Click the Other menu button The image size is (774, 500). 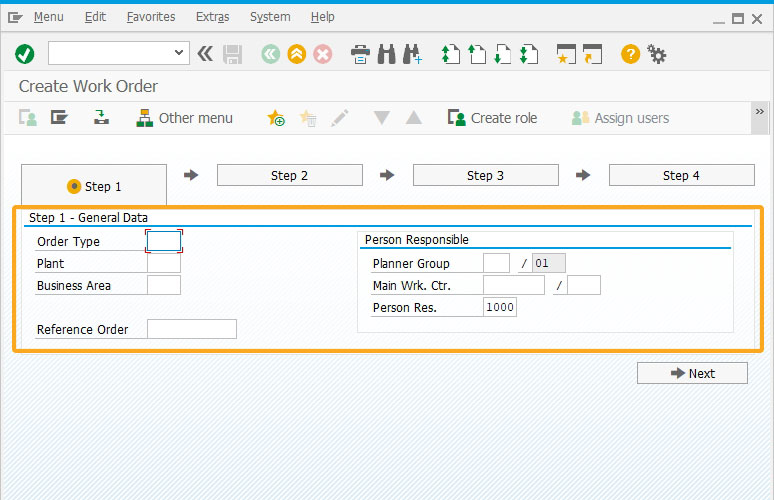[x=185, y=118]
